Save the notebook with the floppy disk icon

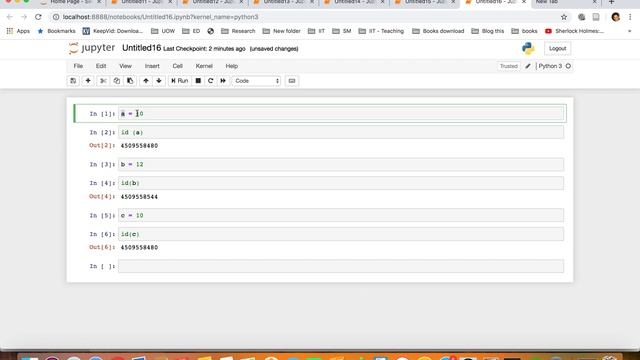(73, 81)
